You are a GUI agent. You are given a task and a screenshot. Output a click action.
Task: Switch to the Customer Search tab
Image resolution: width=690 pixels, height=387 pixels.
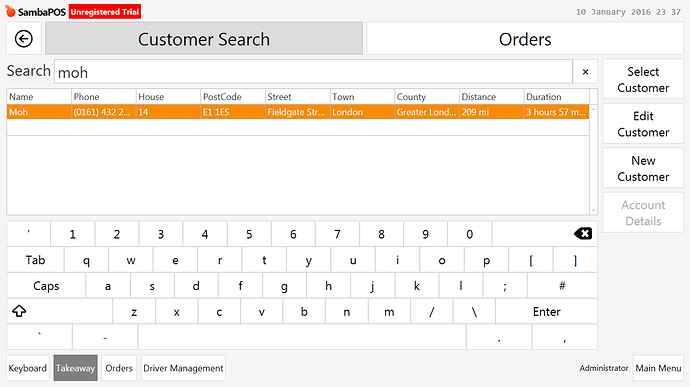pos(204,39)
